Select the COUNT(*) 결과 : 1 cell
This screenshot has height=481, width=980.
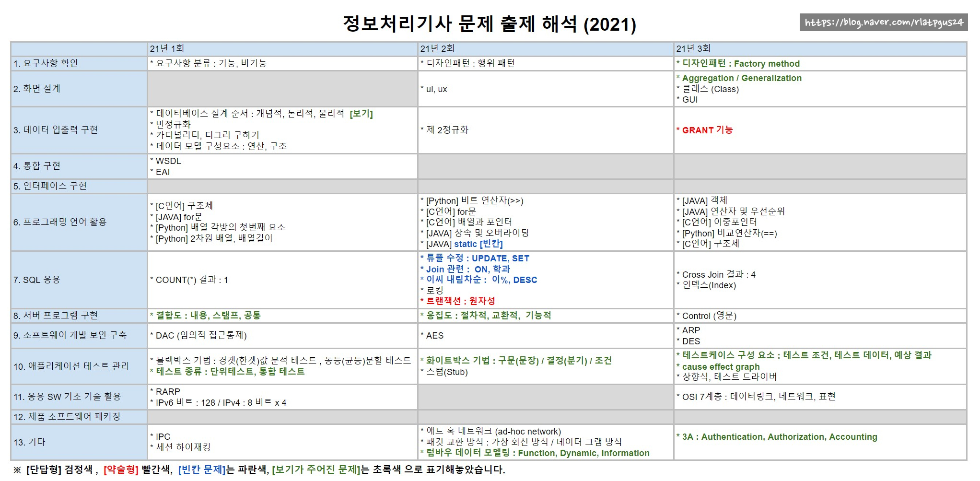point(191,280)
